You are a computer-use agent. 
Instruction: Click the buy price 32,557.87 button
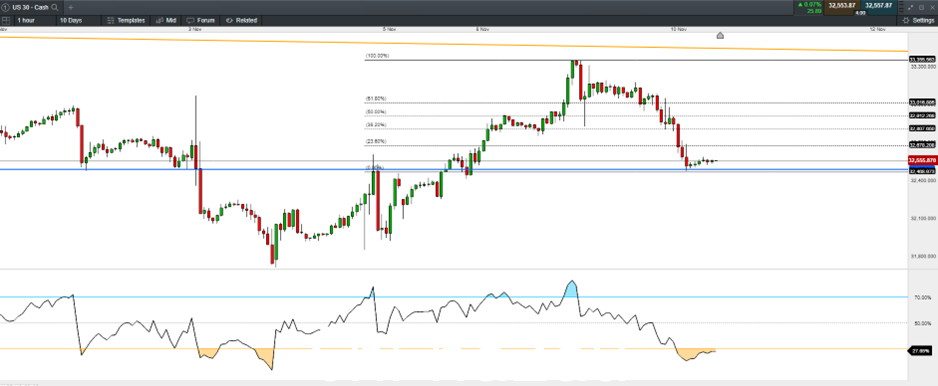[879, 7]
